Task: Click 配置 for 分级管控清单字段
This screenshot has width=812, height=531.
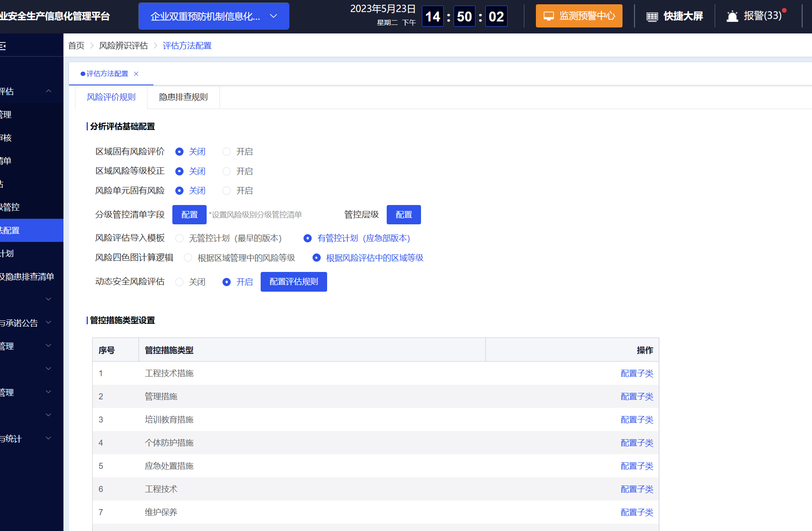Action: (x=189, y=214)
